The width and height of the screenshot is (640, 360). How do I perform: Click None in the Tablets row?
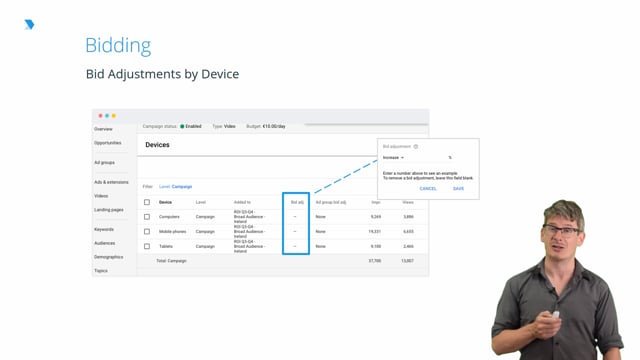[320, 246]
